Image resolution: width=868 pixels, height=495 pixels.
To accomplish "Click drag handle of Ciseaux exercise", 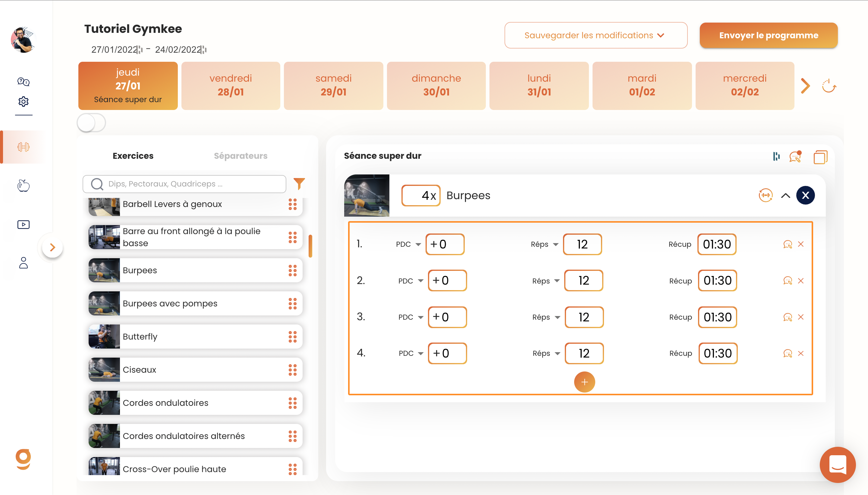I will pyautogui.click(x=292, y=370).
